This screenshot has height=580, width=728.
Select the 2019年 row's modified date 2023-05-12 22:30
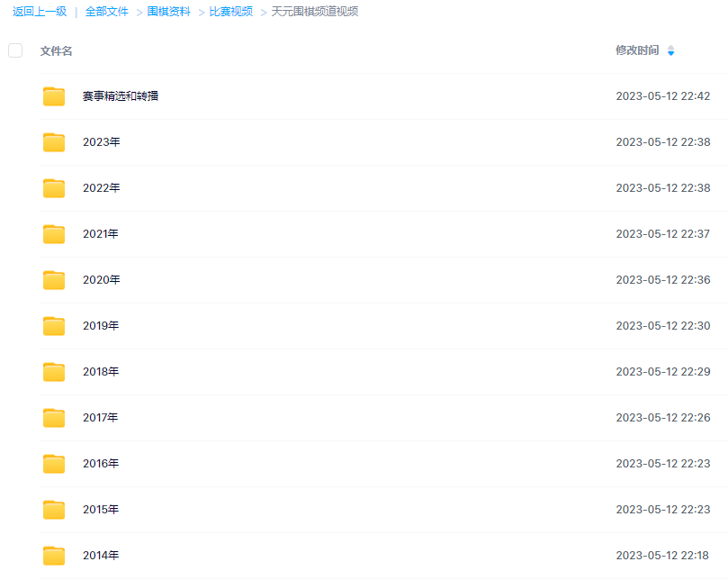pyautogui.click(x=662, y=326)
